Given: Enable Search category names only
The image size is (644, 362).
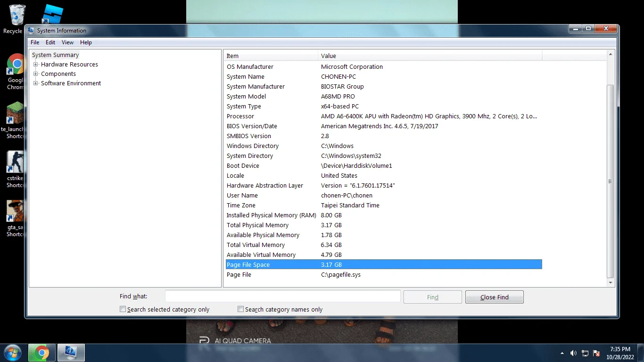Looking at the screenshot, I should point(241,309).
